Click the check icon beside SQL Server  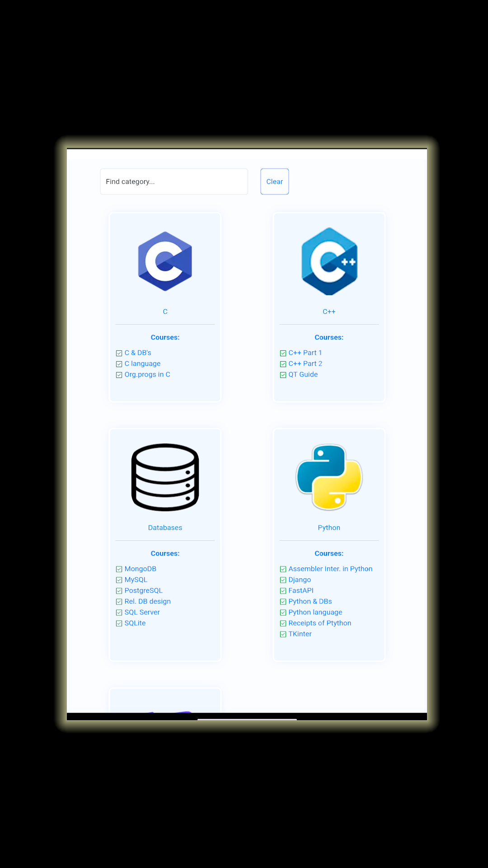119,613
